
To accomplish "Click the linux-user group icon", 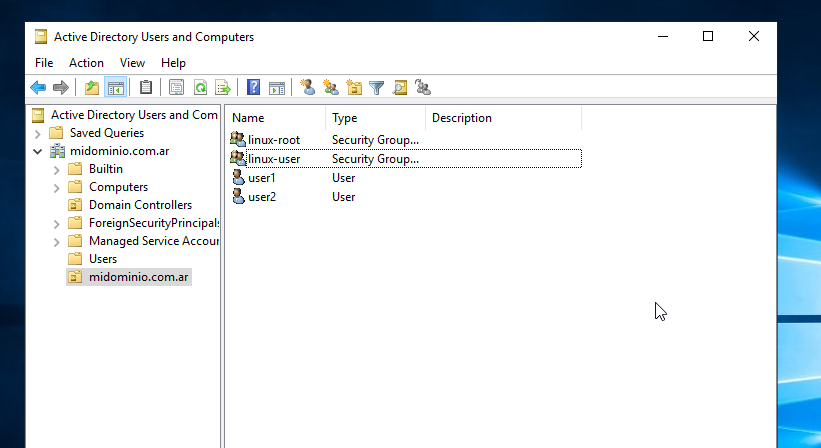I will tap(238, 159).
